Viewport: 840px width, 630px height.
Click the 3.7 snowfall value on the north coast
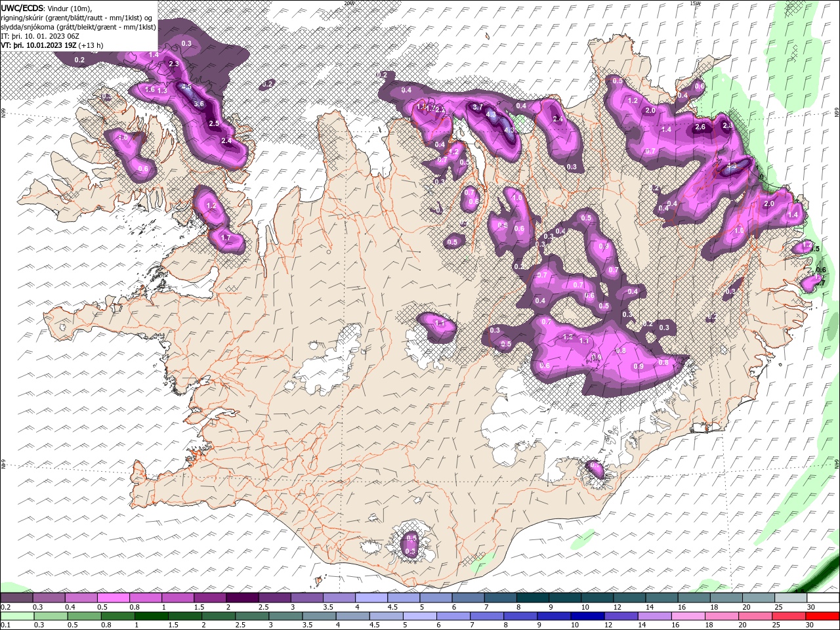(x=478, y=107)
